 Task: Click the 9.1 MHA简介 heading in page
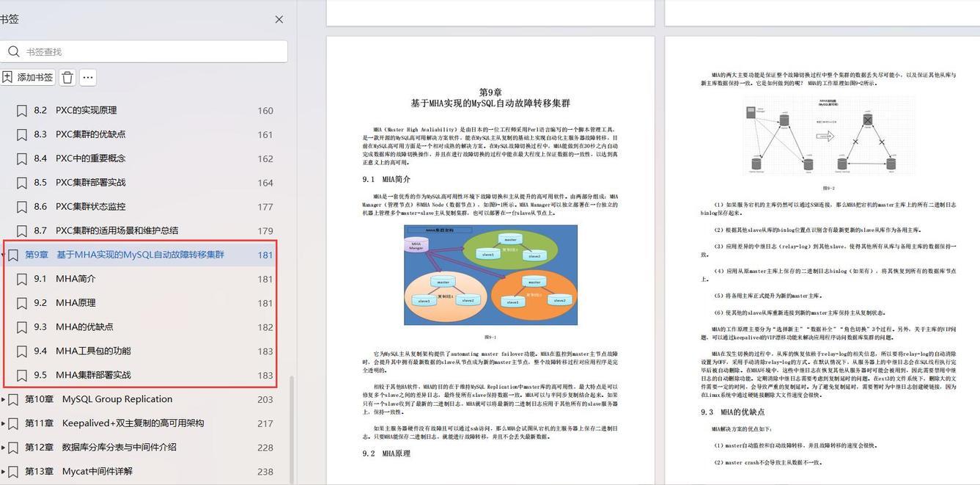click(x=386, y=180)
